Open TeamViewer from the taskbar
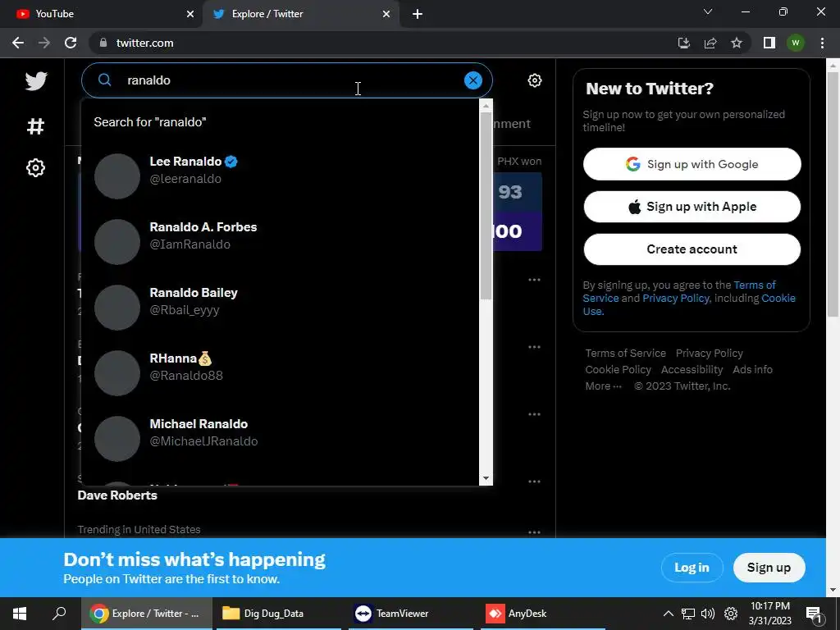 tap(411, 614)
